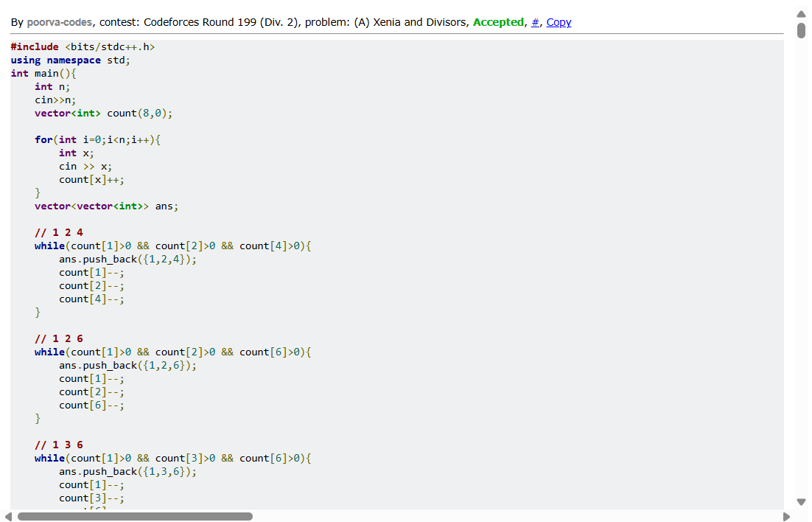
Task: Click the vertical scrollbar up arrow
Action: point(801,14)
